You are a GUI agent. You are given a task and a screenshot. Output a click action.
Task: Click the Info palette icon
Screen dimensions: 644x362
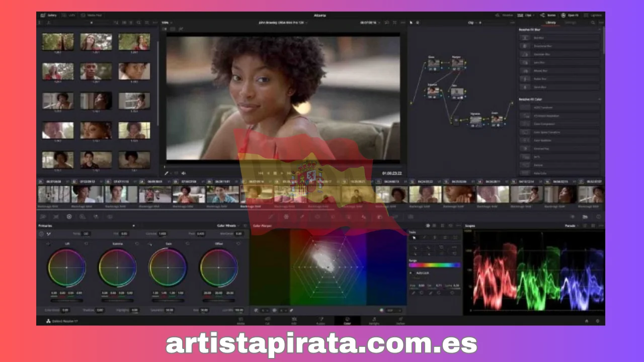(599, 217)
